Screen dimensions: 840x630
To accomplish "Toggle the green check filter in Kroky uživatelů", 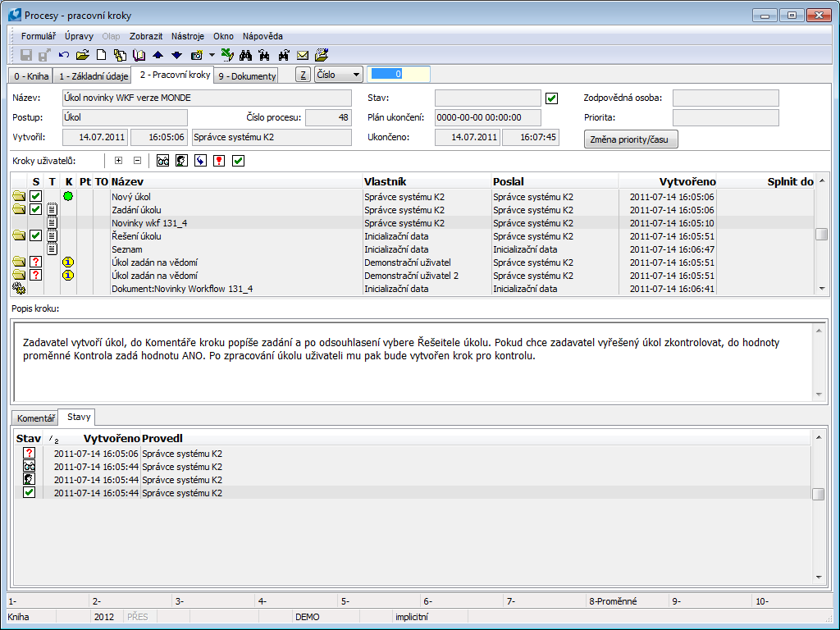I will coord(238,161).
